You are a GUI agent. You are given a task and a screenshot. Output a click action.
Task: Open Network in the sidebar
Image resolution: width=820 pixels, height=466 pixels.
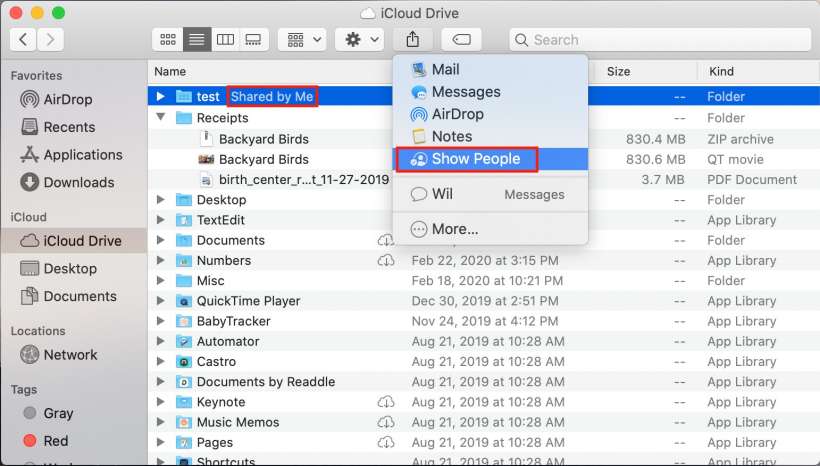click(x=59, y=355)
